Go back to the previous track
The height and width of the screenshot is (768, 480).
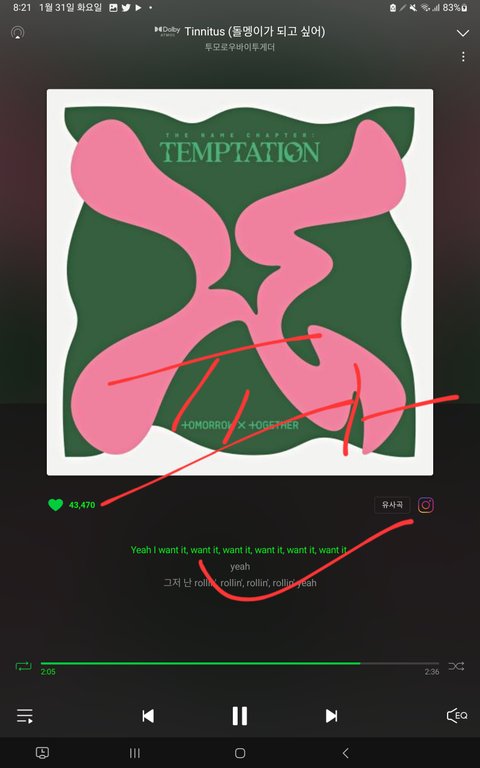coord(148,716)
